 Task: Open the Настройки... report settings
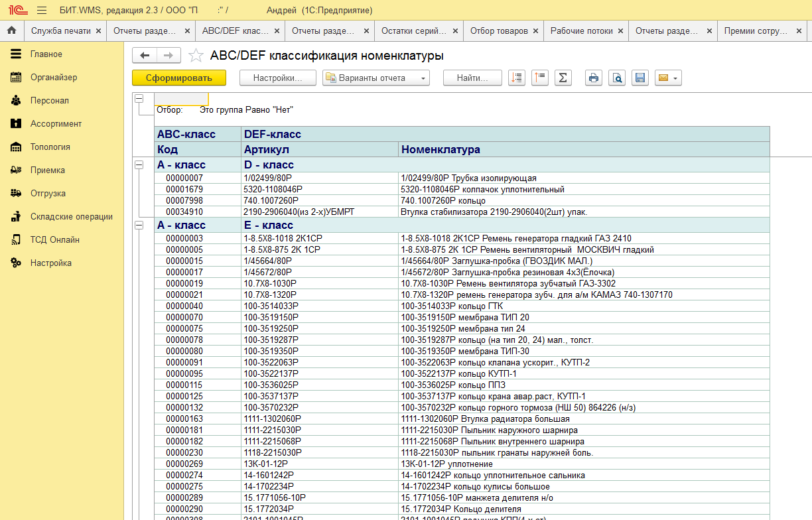277,78
